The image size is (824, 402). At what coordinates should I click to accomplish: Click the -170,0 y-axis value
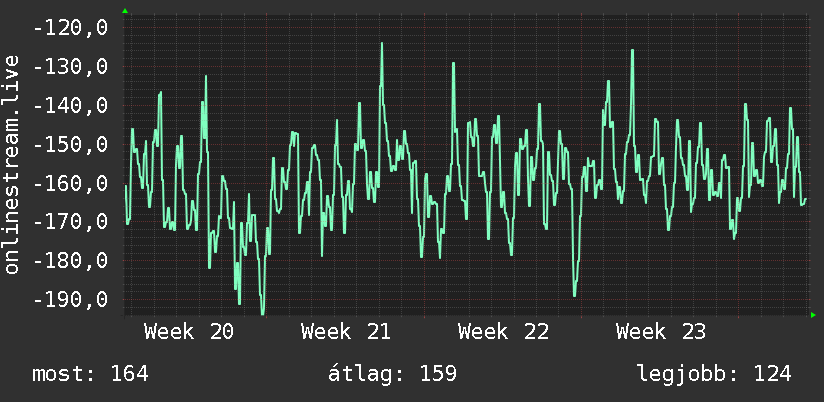point(70,222)
